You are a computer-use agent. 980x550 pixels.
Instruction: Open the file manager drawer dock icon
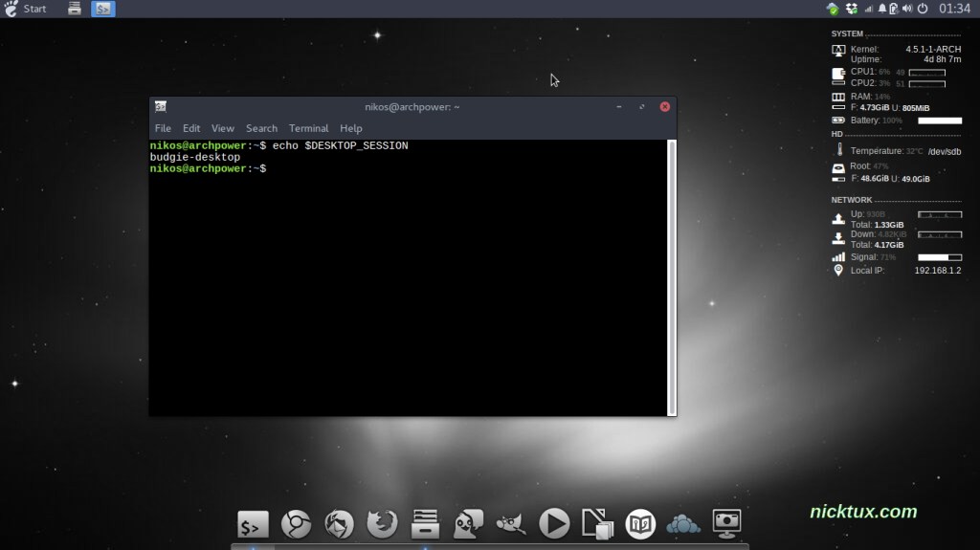(x=425, y=524)
